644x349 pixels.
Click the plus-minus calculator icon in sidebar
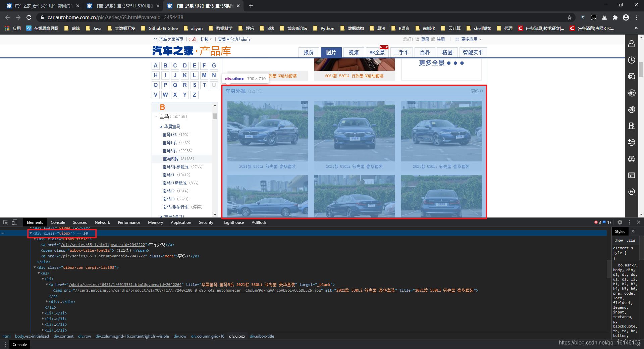tap(632, 142)
